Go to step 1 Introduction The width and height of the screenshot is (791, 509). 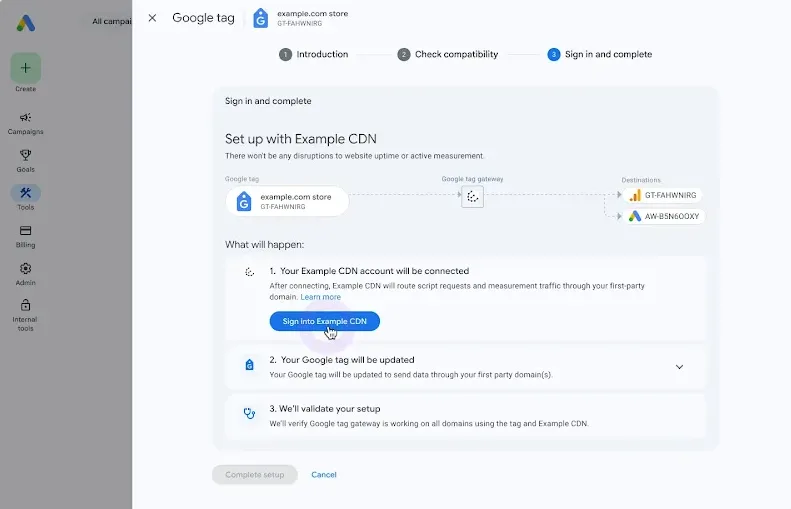pyautogui.click(x=314, y=54)
